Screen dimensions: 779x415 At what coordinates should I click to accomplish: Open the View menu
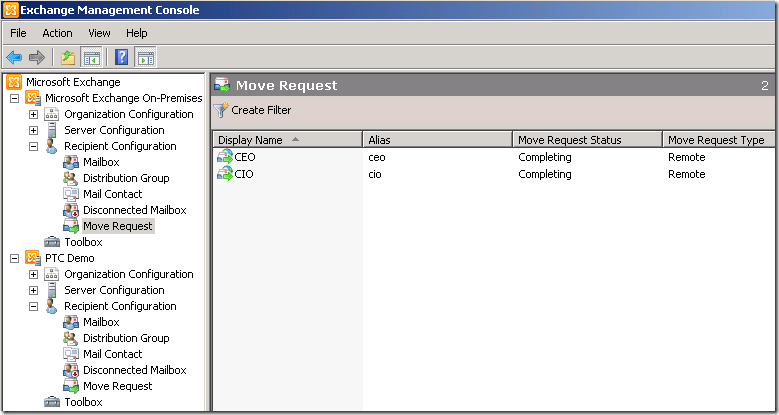tap(99, 33)
